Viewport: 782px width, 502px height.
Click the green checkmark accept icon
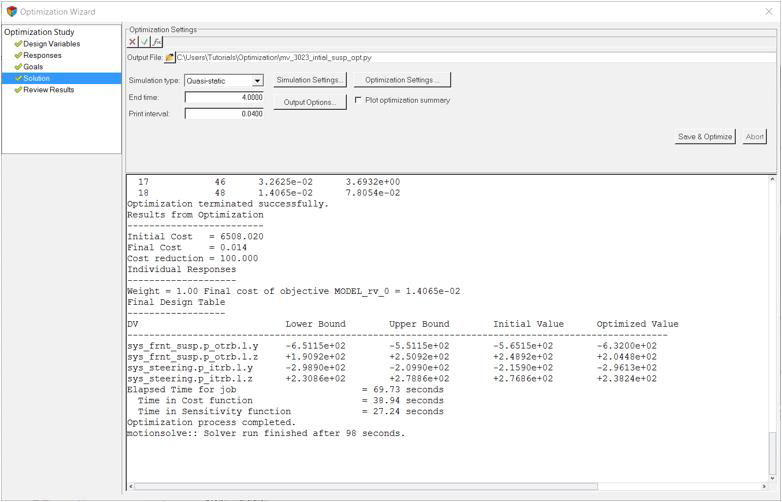pos(145,42)
